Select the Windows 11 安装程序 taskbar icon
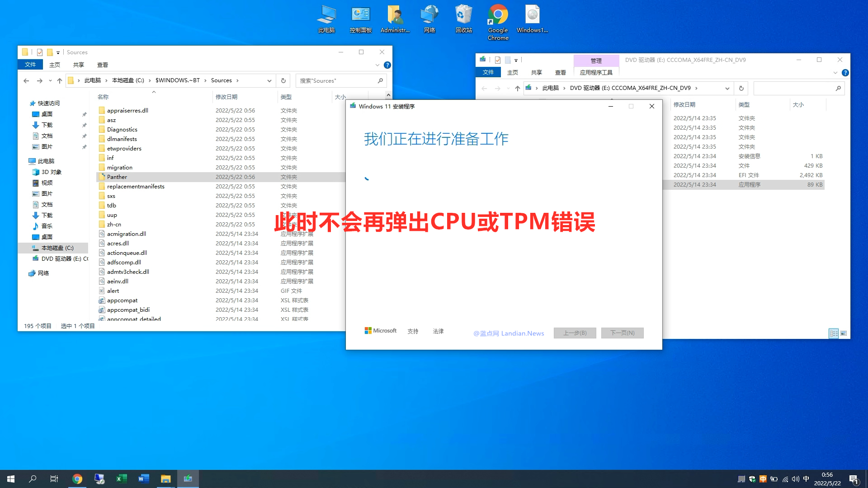This screenshot has height=488, width=868. coord(188,479)
